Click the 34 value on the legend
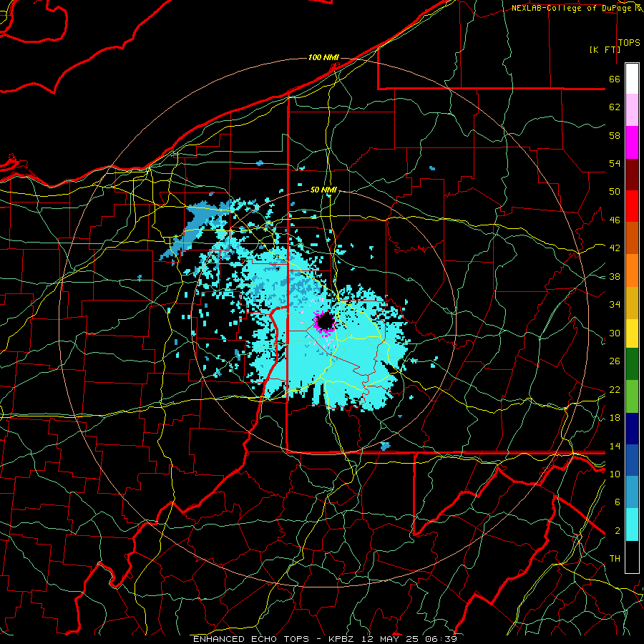The width and height of the screenshot is (644, 644). (x=615, y=305)
